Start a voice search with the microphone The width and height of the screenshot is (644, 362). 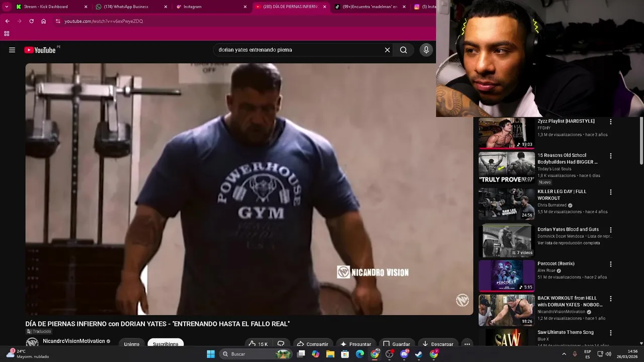point(426,50)
